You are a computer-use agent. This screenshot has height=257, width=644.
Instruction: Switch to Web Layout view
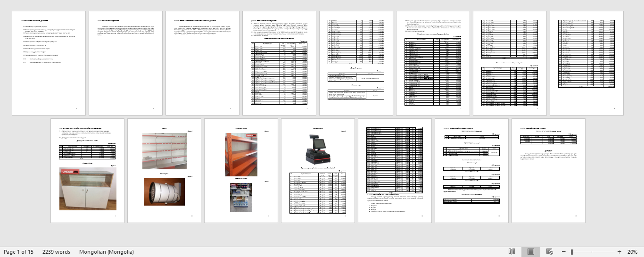[549, 252]
